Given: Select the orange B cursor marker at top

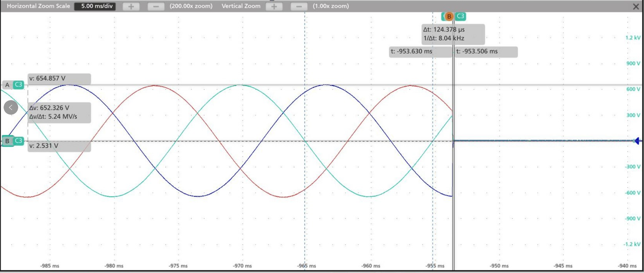Looking at the screenshot, I should [x=449, y=16].
